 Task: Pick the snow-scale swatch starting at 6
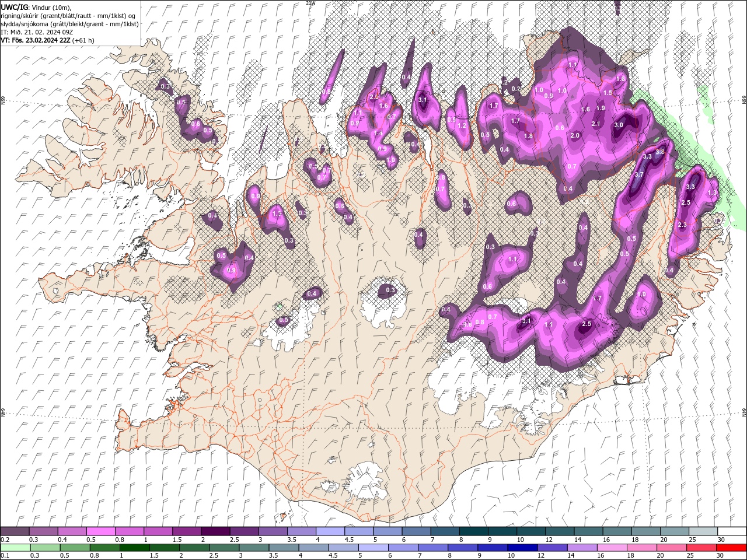416,531
